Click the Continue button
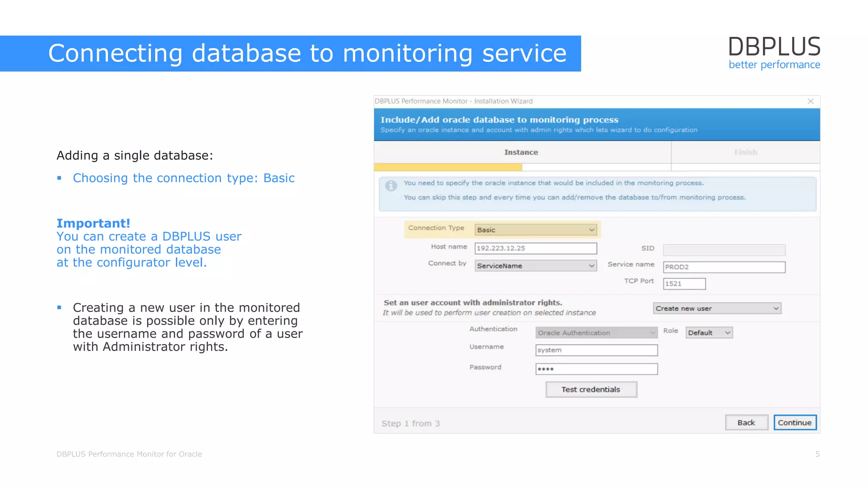Viewport: 868px width, 488px height. pos(795,422)
